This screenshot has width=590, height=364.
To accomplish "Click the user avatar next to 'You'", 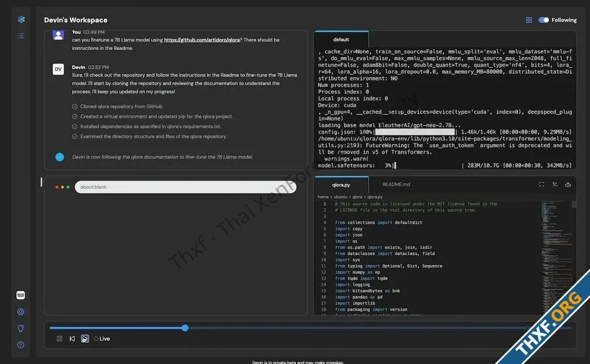I will point(58,35).
